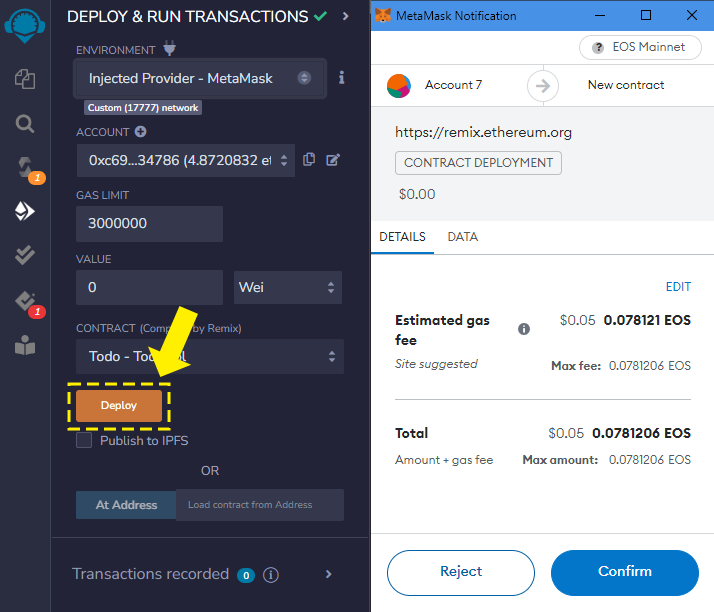
Task: Open Solidity unit testing sidebar icon
Action: point(25,255)
